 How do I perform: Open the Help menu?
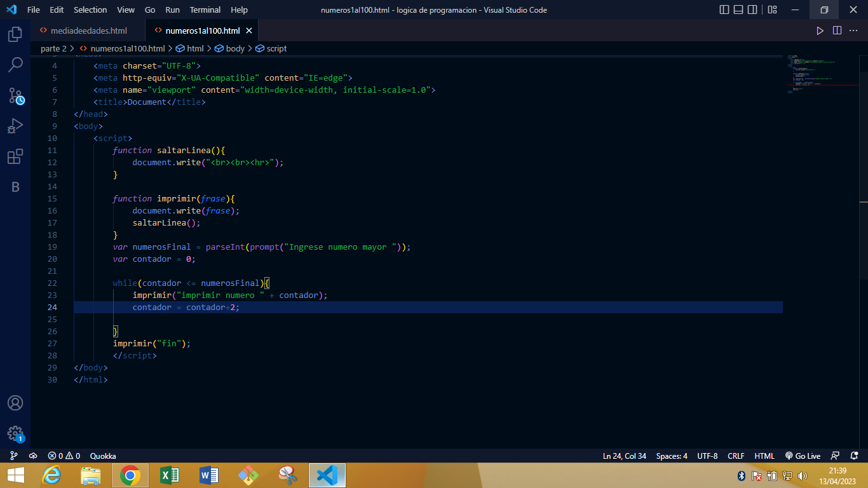pos(240,10)
